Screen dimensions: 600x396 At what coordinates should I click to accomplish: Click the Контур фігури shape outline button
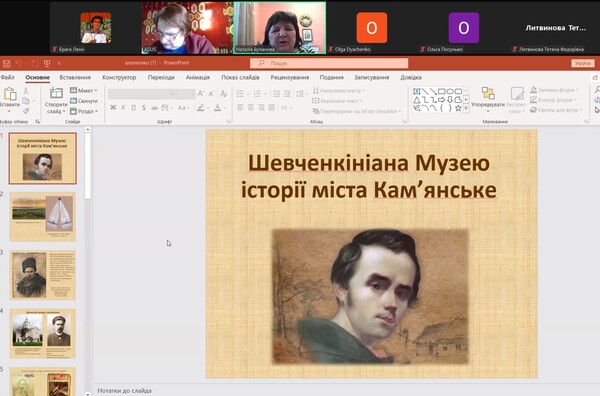click(x=553, y=100)
